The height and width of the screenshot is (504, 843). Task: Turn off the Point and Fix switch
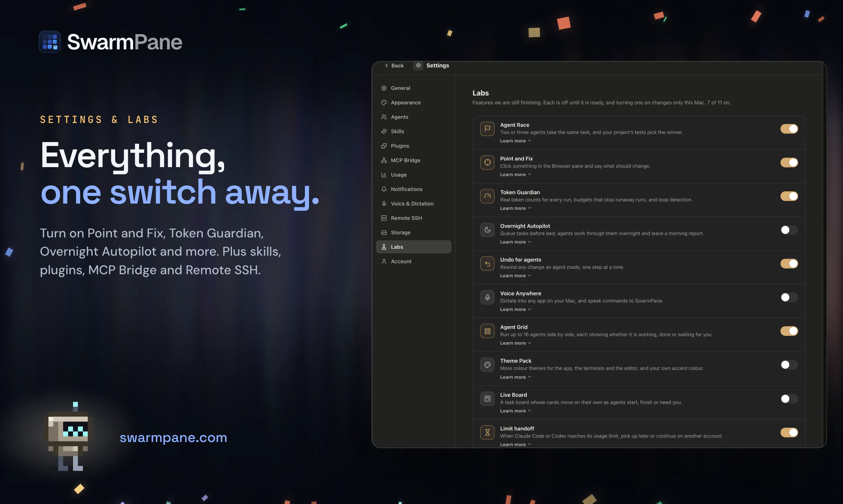coord(789,162)
